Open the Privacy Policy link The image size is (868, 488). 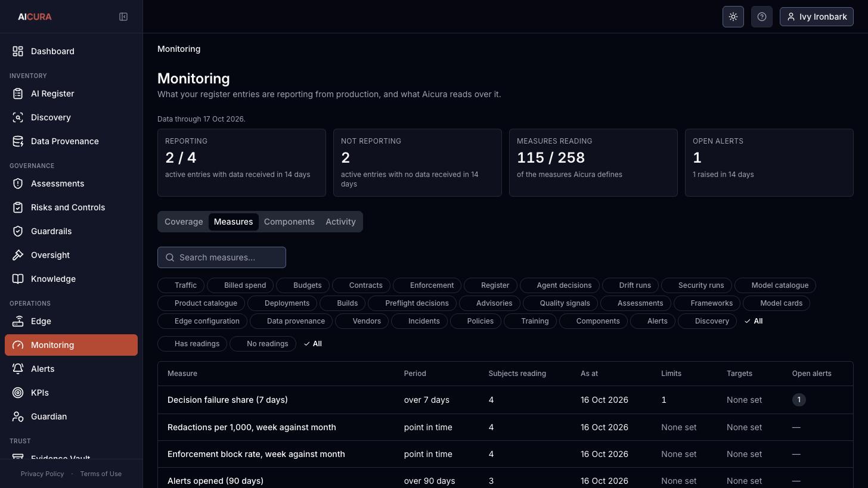pos(42,474)
